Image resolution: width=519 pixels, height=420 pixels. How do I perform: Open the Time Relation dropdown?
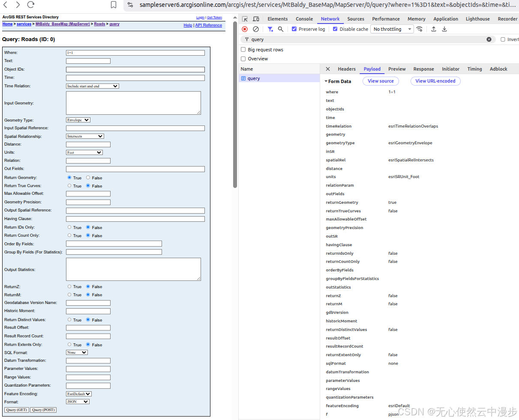93,86
